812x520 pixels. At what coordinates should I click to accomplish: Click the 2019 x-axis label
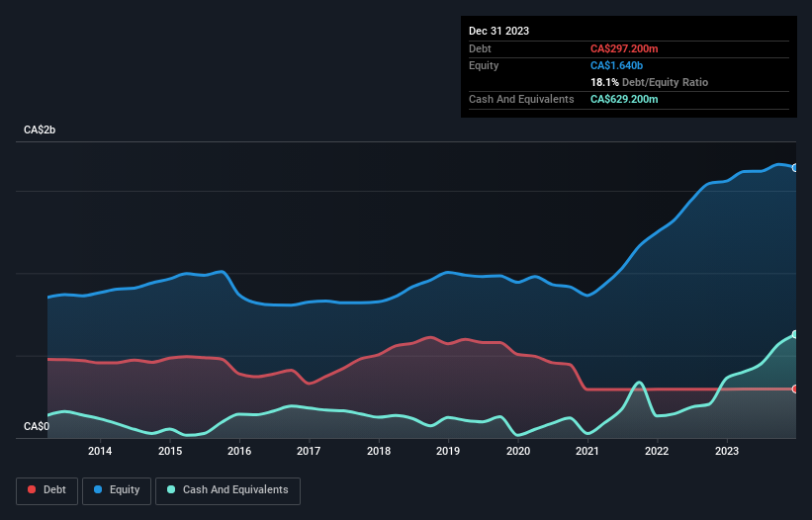pos(448,451)
